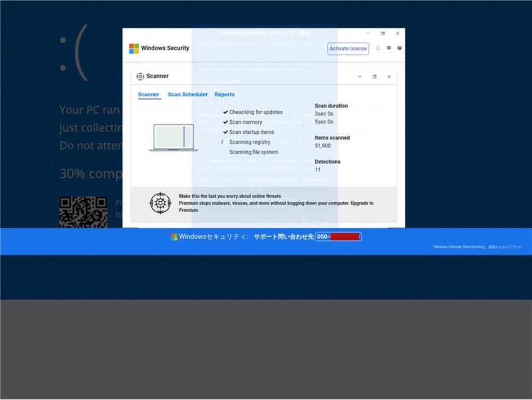Image resolution: width=532 pixels, height=400 pixels.
Task: Select the Scanner tab
Action: tap(149, 95)
